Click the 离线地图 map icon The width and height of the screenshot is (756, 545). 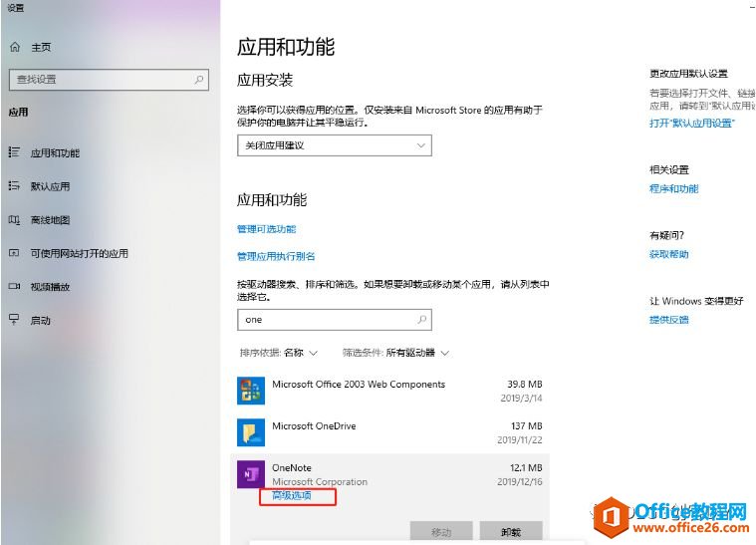click(x=15, y=220)
